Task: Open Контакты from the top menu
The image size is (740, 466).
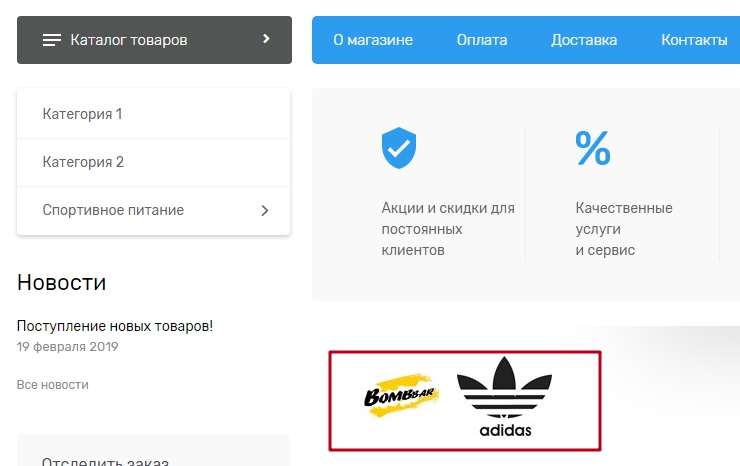Action: pos(694,40)
